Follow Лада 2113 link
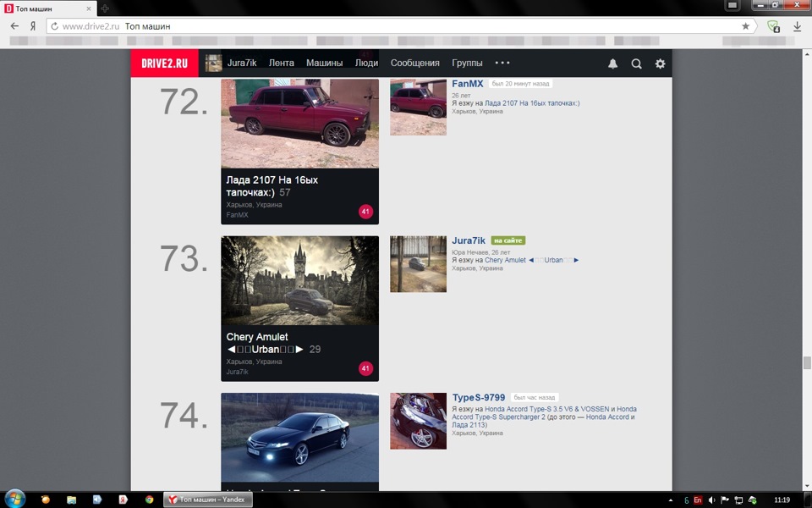This screenshot has width=812, height=508. [468, 424]
